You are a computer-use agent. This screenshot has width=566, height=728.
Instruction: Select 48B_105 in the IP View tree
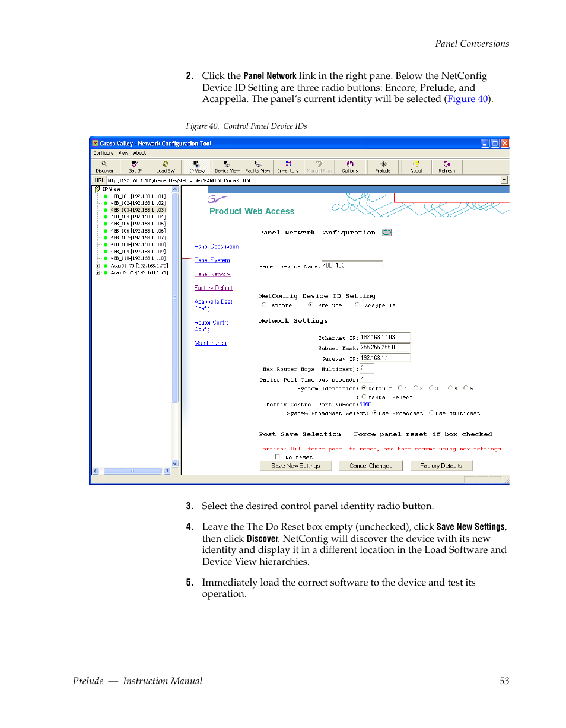[138, 224]
